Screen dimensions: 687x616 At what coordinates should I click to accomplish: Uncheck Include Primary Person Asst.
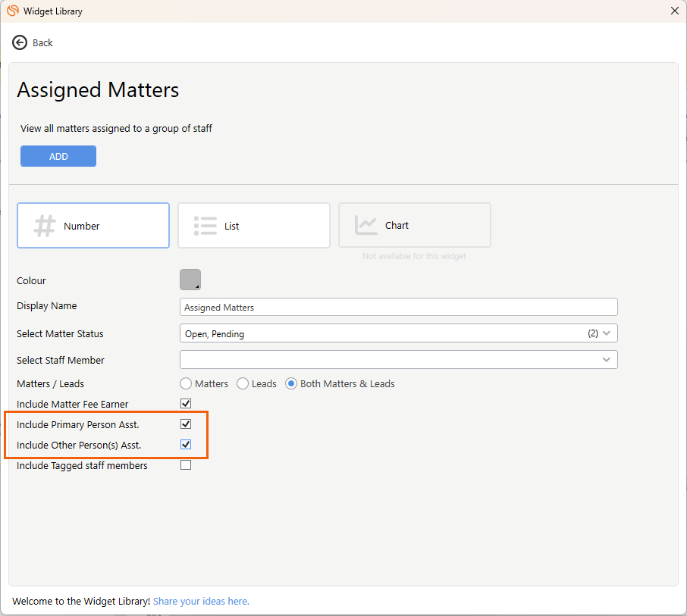tap(186, 424)
